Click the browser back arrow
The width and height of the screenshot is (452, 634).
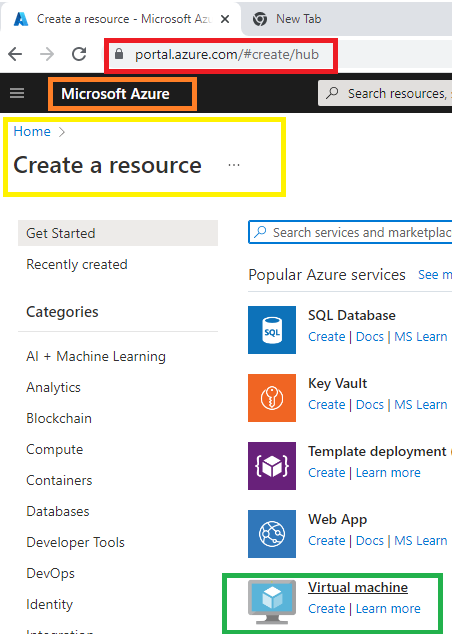(15, 54)
